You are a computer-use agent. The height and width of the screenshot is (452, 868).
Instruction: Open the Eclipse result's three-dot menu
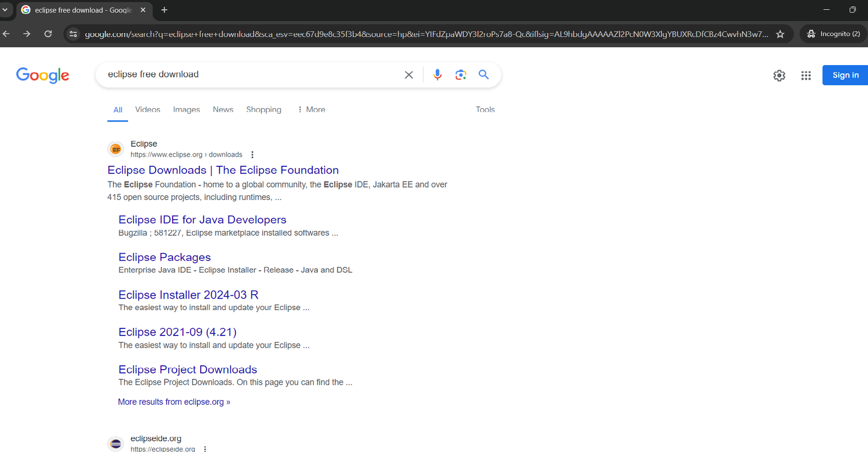pos(252,154)
